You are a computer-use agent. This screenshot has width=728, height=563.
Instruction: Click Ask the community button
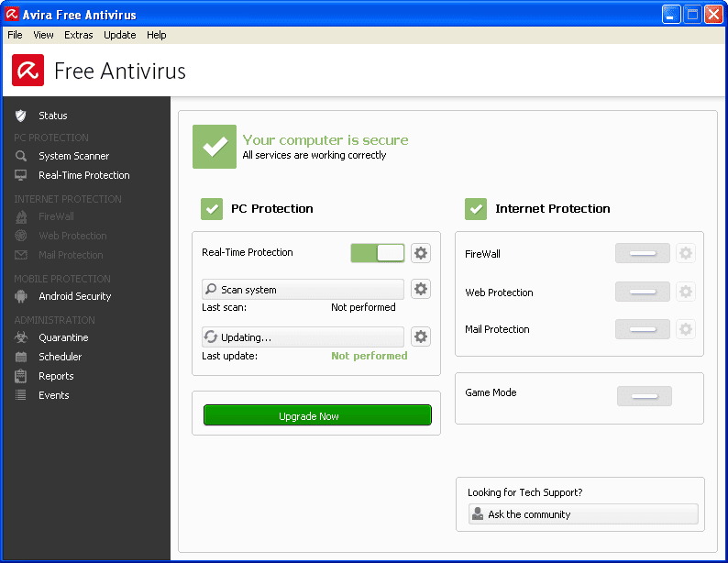click(583, 514)
